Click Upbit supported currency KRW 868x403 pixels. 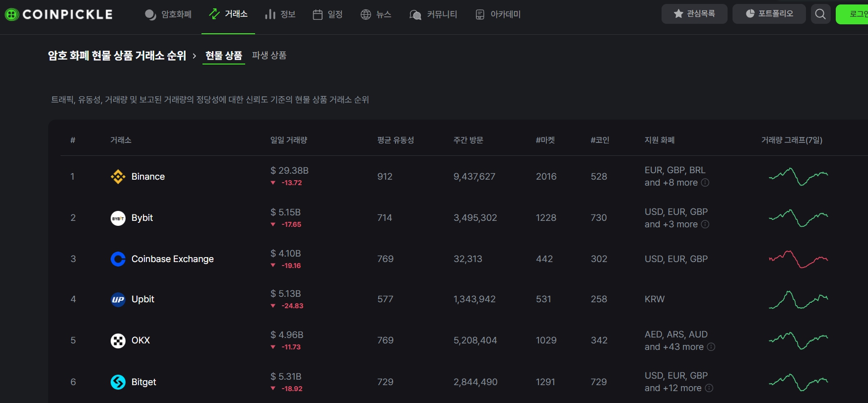tap(655, 299)
